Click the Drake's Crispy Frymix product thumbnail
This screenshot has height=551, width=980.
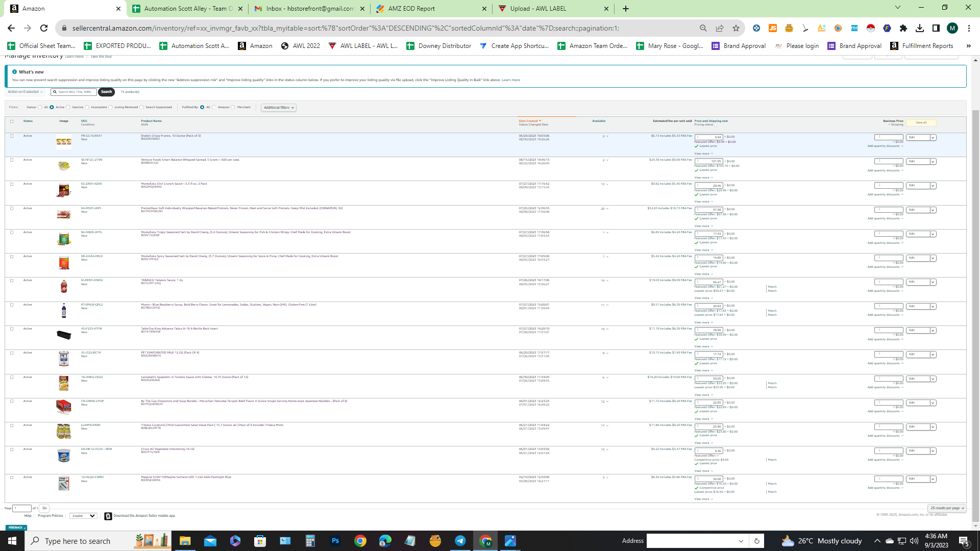click(x=64, y=141)
